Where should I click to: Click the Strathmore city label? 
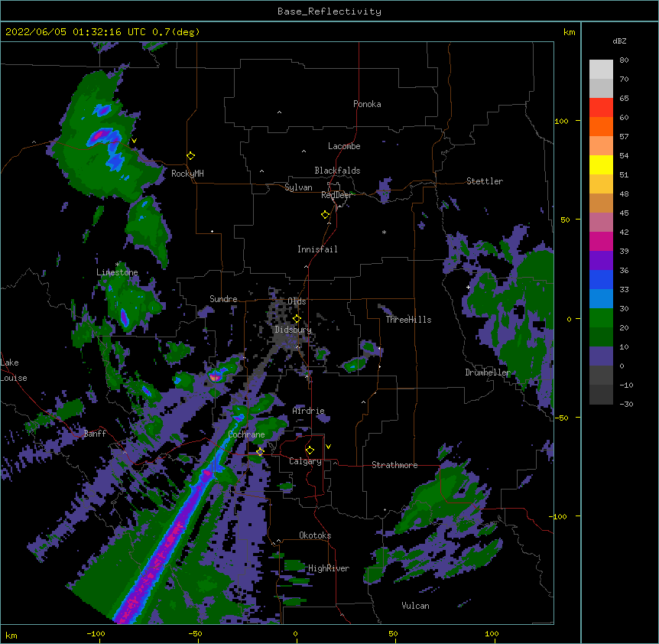tap(394, 465)
